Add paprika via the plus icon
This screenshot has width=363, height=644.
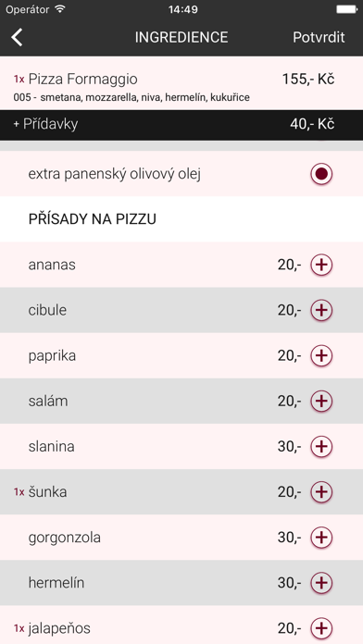pos(321,355)
